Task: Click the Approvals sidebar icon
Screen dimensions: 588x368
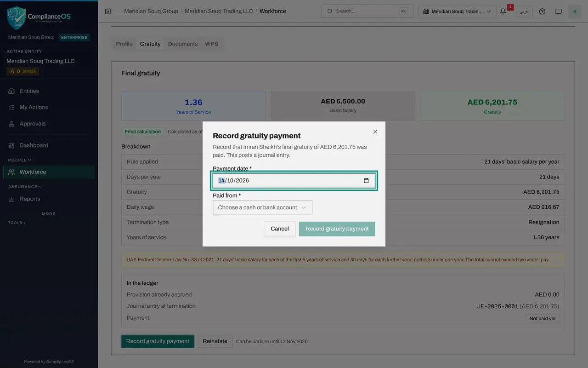Action: pos(11,124)
